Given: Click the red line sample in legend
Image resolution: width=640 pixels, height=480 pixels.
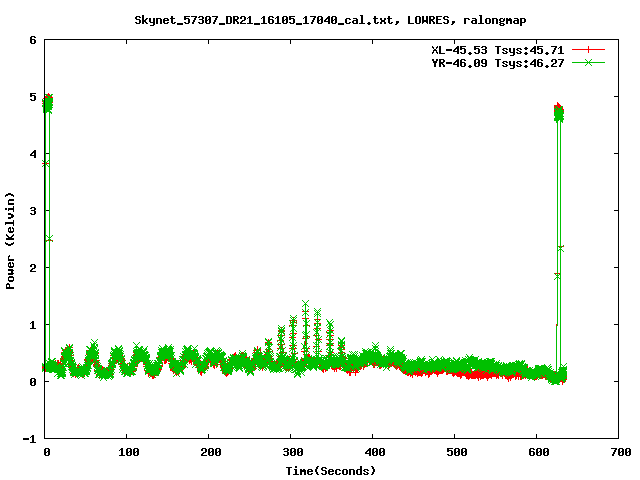Looking at the screenshot, I should [588, 50].
